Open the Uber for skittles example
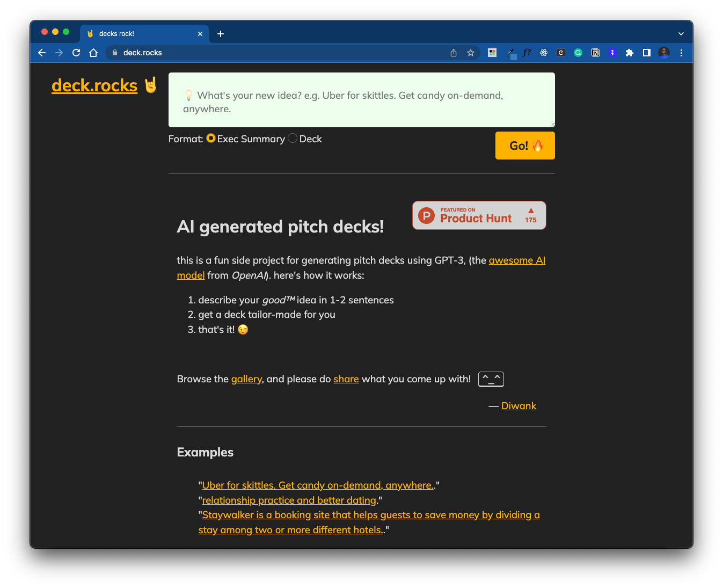723x588 pixels. (319, 485)
